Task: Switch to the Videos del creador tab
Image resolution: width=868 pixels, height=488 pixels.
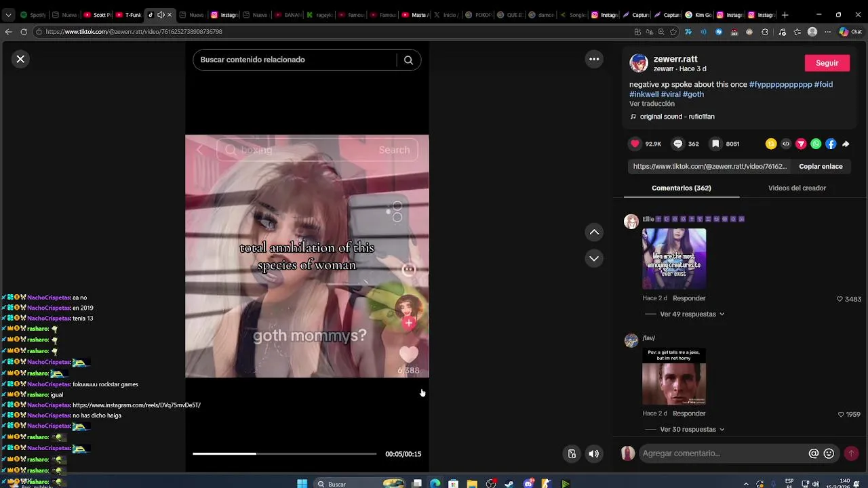Action: (797, 188)
